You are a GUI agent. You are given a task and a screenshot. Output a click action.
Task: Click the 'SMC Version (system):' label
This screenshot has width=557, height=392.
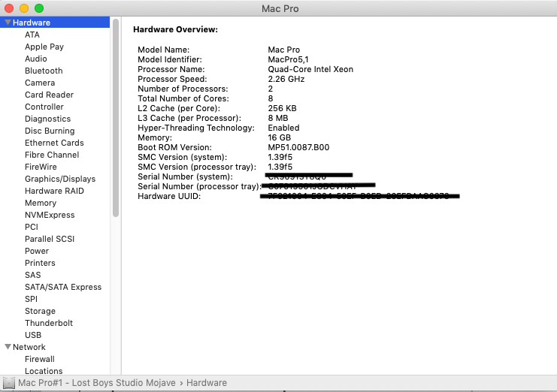click(182, 157)
